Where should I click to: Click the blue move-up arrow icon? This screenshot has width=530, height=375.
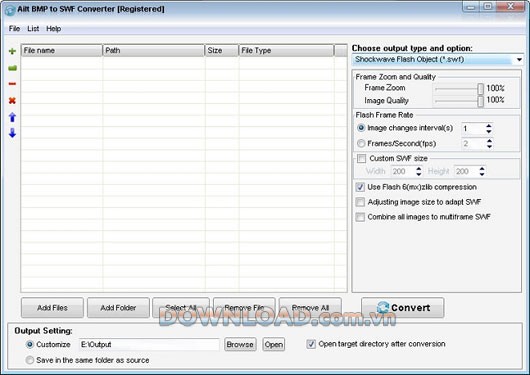(12, 117)
